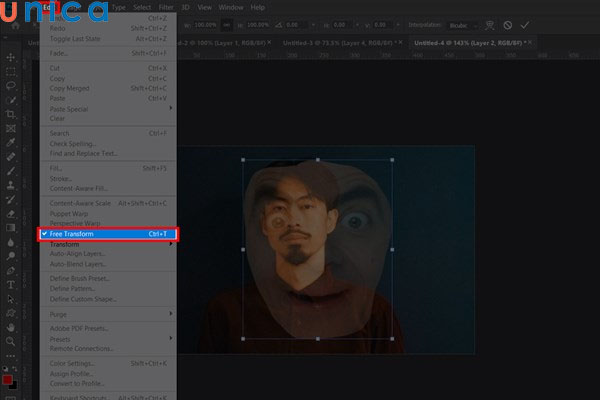Image resolution: width=600 pixels, height=400 pixels.
Task: Select the Healing Brush tool
Action: pos(11,157)
